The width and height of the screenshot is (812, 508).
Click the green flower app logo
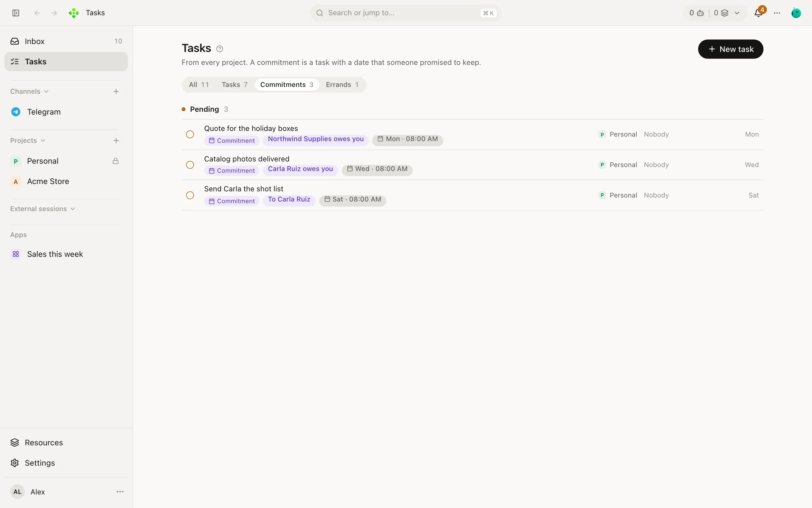pos(74,13)
